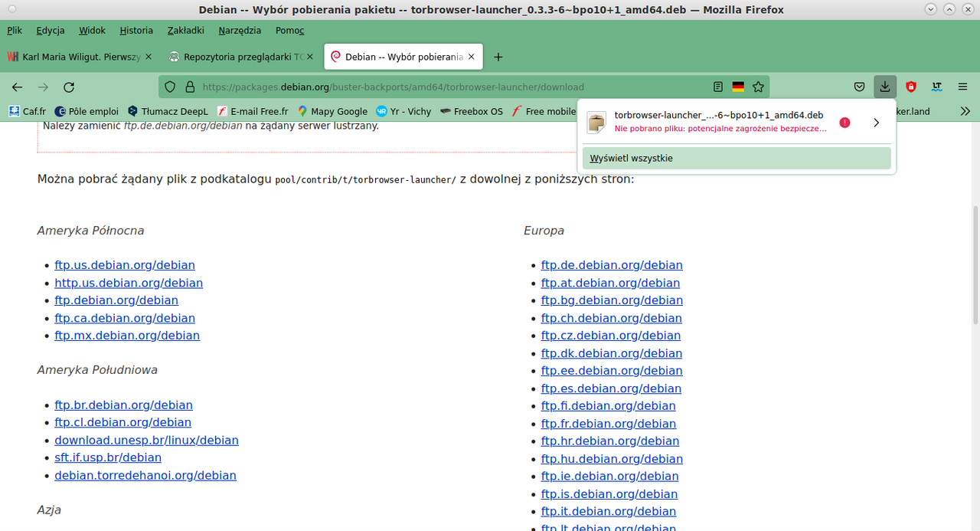Open the Pocket save icon
The width and height of the screenshot is (980, 531).
coord(860,87)
